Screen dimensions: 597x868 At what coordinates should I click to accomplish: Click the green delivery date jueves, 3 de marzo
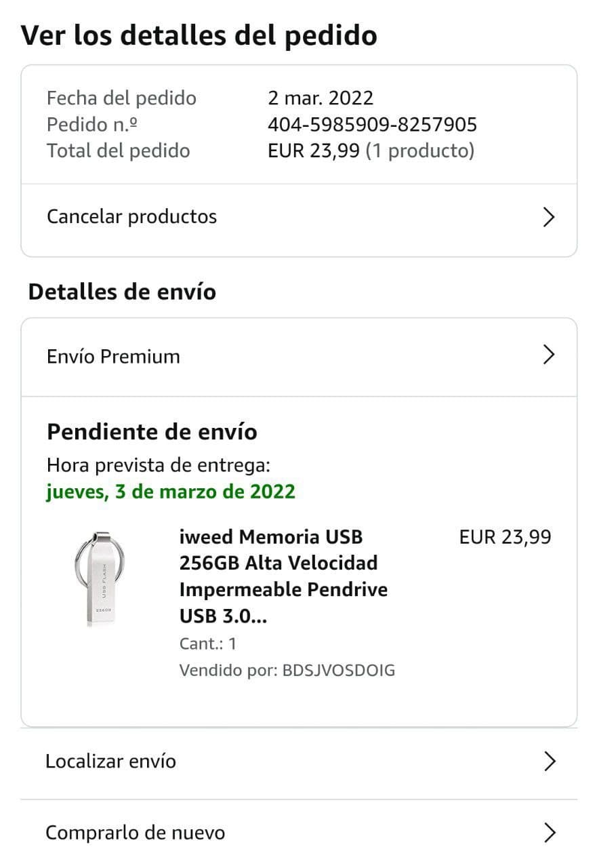[x=171, y=491]
